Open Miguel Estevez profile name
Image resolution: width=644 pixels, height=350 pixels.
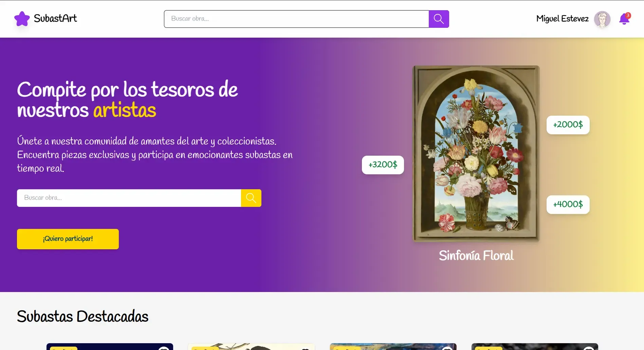[x=562, y=19]
